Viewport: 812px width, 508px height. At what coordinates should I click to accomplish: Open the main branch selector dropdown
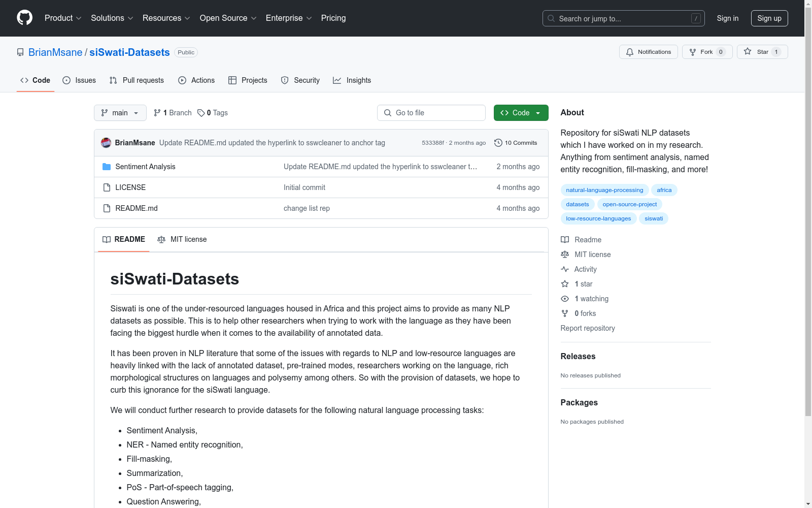120,113
